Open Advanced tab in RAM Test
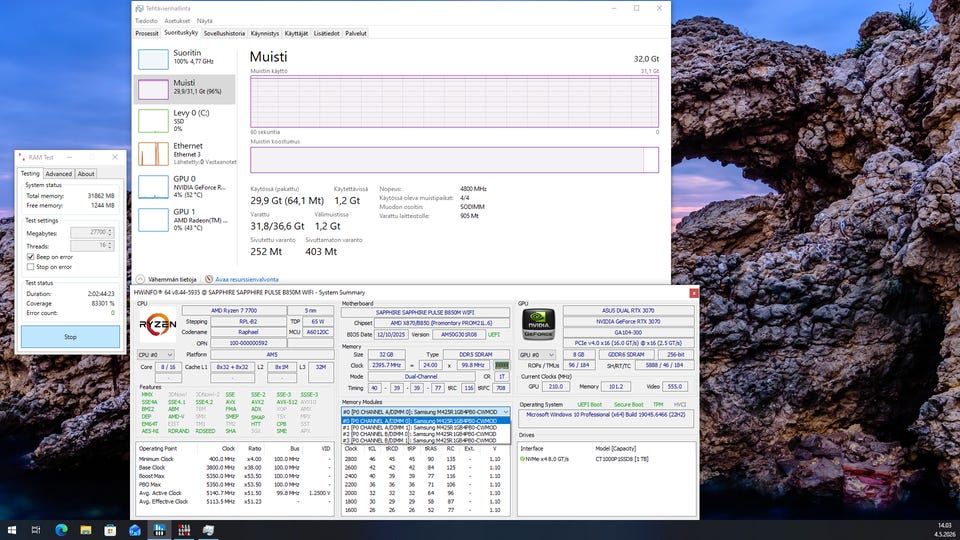The width and height of the screenshot is (960, 540). pyautogui.click(x=59, y=174)
